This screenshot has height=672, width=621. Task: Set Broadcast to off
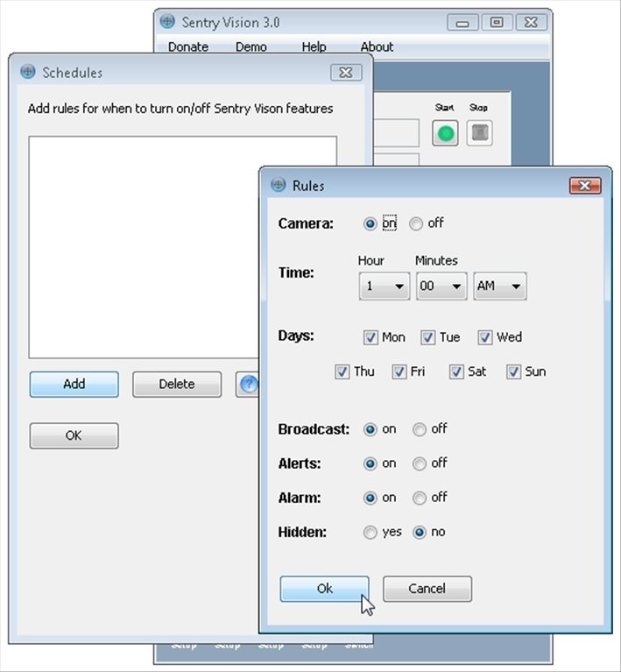[420, 429]
